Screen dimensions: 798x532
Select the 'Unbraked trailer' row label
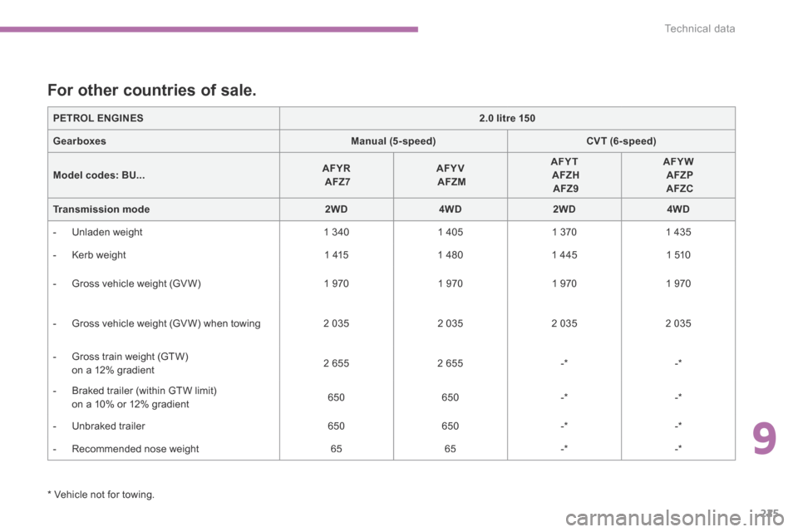pyautogui.click(x=108, y=426)
